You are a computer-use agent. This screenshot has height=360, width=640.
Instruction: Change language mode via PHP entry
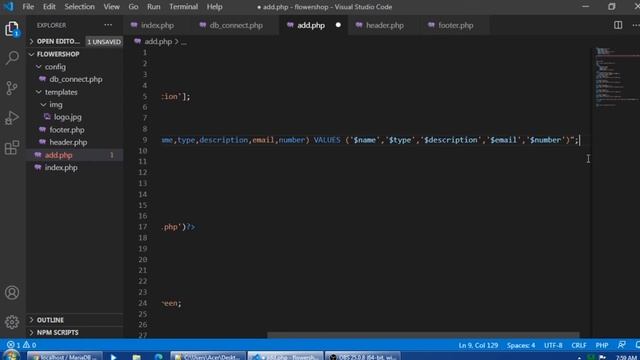tap(602, 345)
